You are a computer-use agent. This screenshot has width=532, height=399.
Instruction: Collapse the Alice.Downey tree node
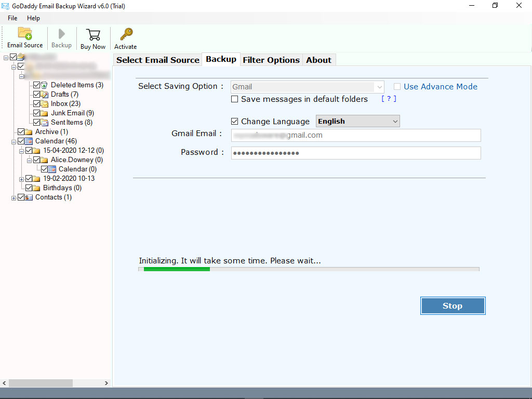tap(29, 161)
